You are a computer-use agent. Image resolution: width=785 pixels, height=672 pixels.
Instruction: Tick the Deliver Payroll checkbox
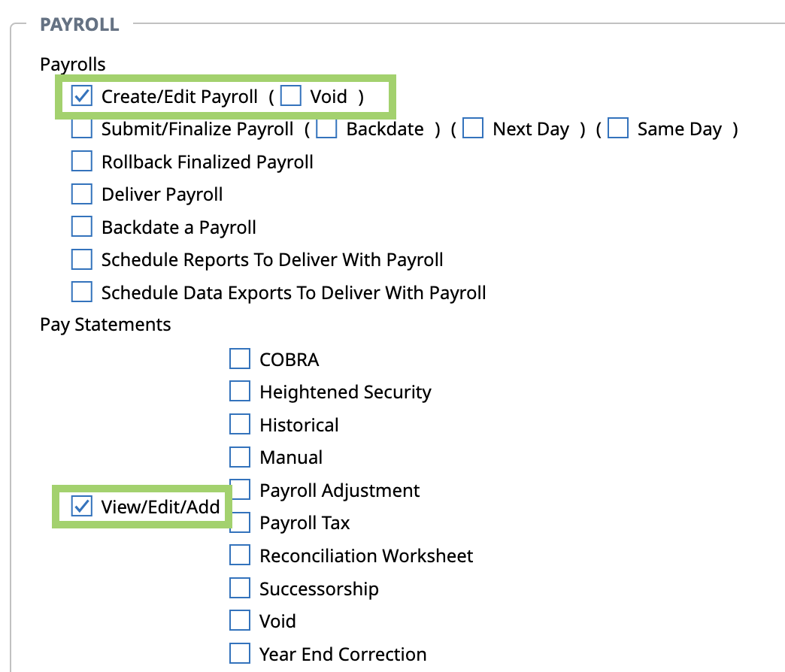82,194
